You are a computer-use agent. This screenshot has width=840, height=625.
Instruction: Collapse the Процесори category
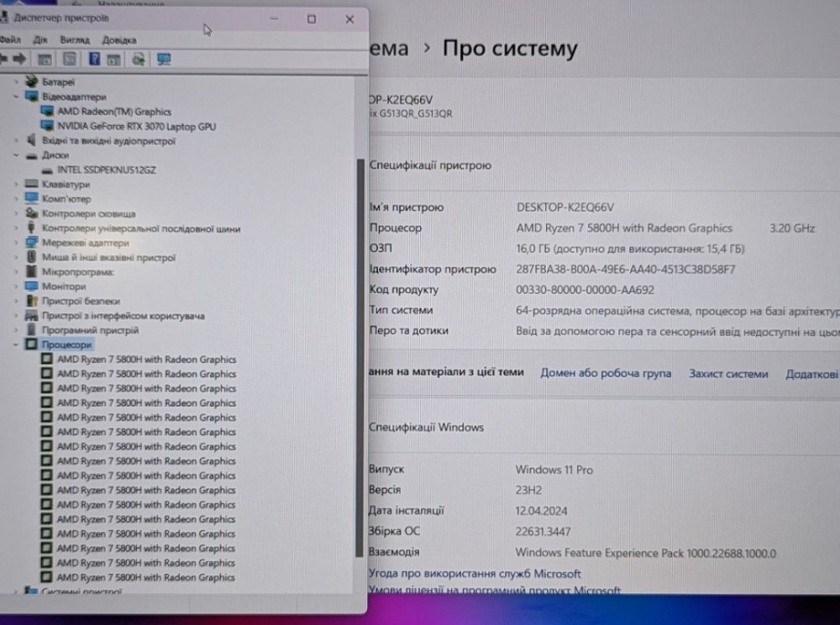[x=17, y=345]
